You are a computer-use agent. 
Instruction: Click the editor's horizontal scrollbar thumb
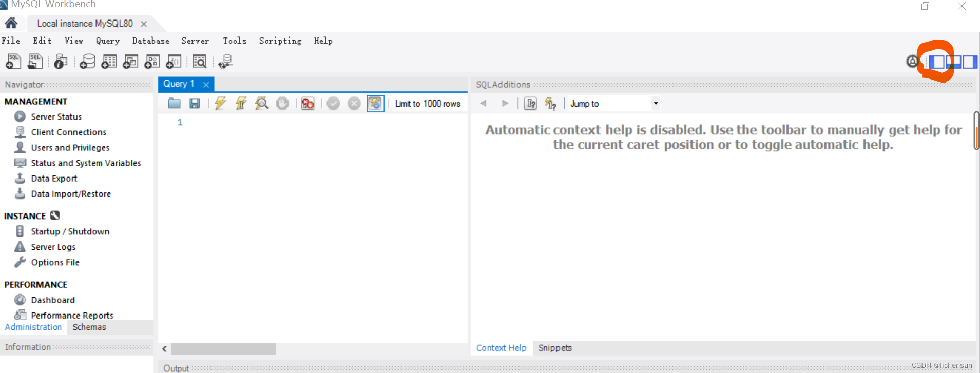[223, 349]
